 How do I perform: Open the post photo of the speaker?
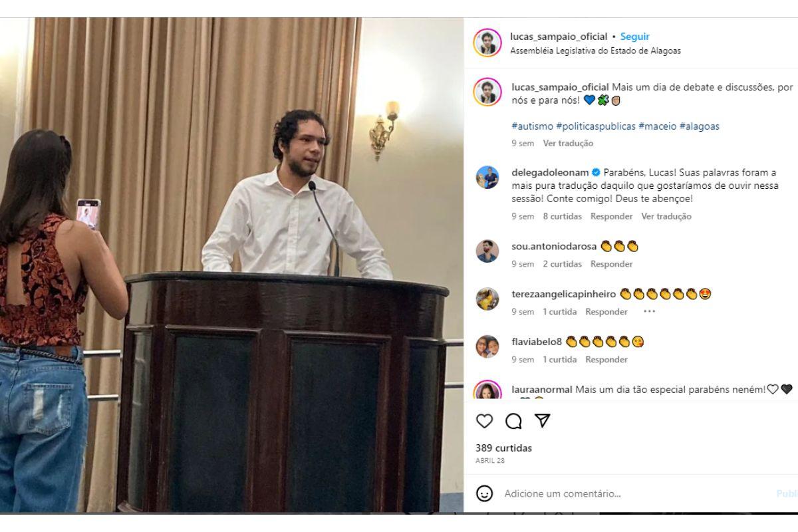pyautogui.click(x=231, y=265)
